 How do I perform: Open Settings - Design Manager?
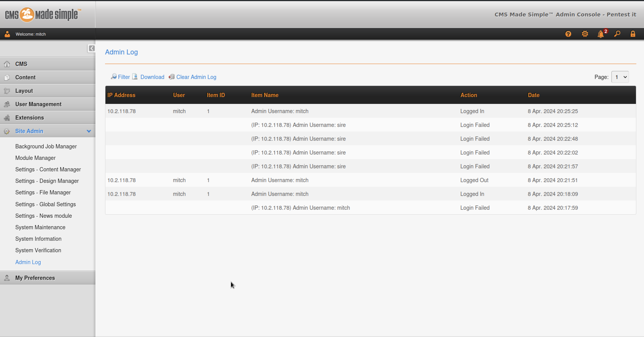47,181
